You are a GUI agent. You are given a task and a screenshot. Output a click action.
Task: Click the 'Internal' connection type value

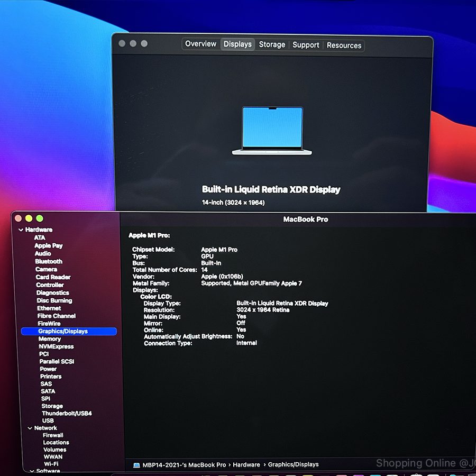click(246, 343)
